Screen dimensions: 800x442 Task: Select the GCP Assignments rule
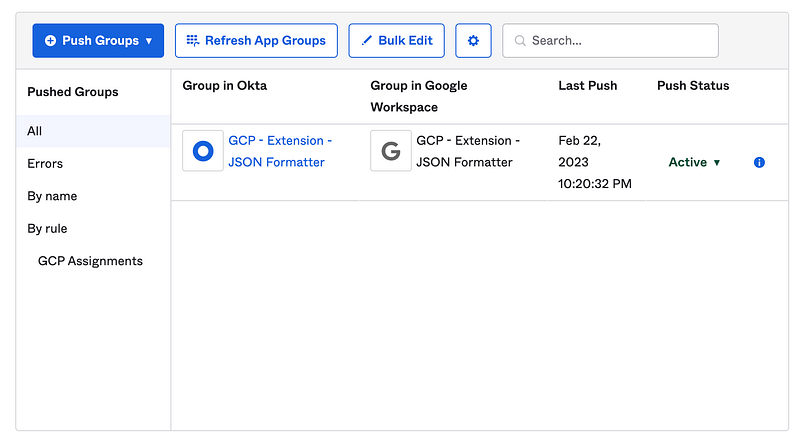[x=90, y=261]
